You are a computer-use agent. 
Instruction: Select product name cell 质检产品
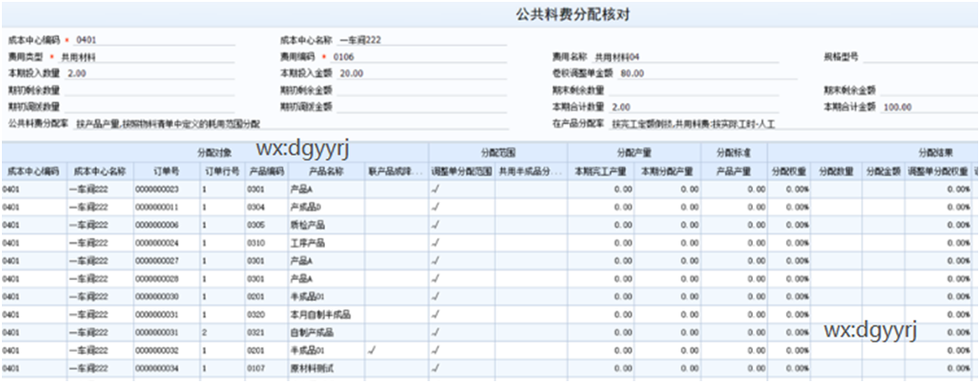tap(327, 225)
